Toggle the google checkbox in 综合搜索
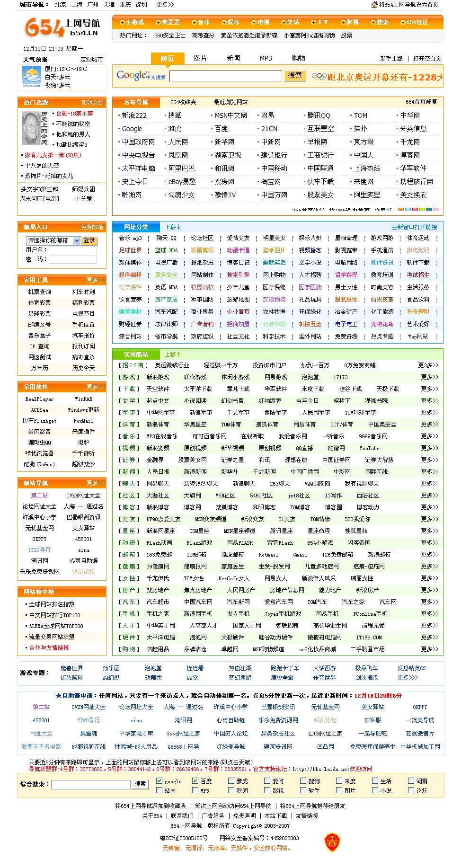Viewport: 461px width, 868px height. pos(160,781)
